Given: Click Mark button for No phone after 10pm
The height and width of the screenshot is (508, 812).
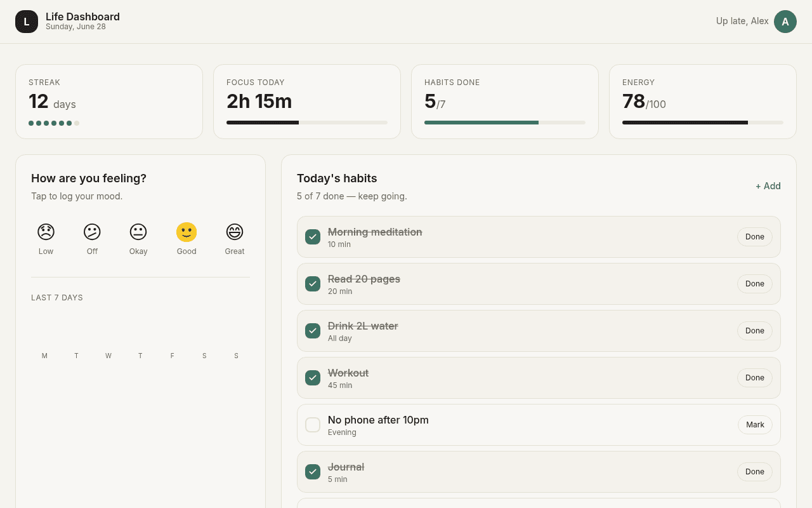Looking at the screenshot, I should [x=755, y=425].
